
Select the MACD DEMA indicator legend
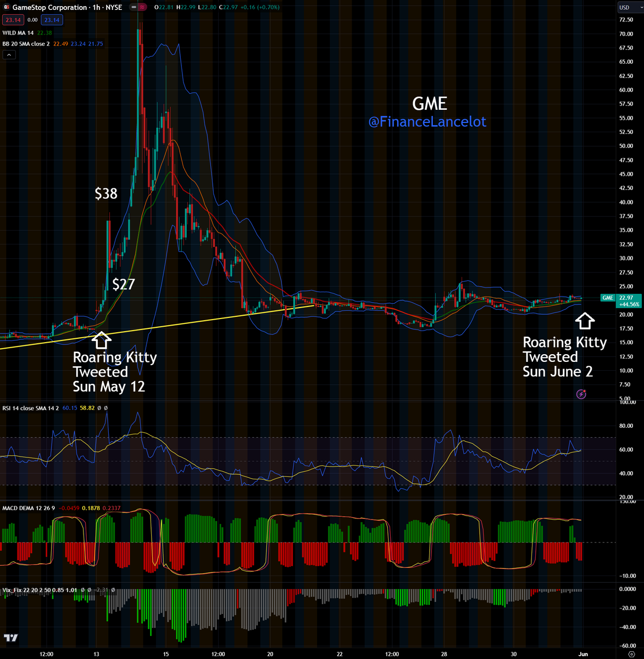[27, 508]
